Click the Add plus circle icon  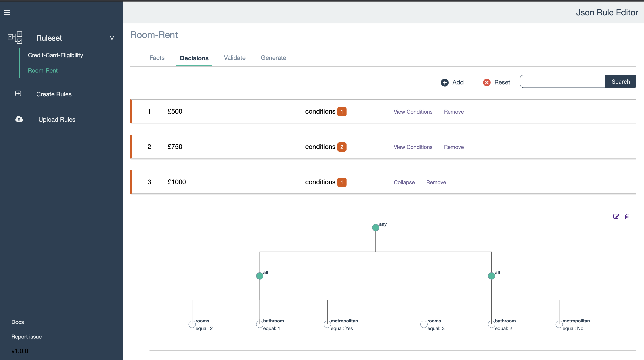point(444,82)
